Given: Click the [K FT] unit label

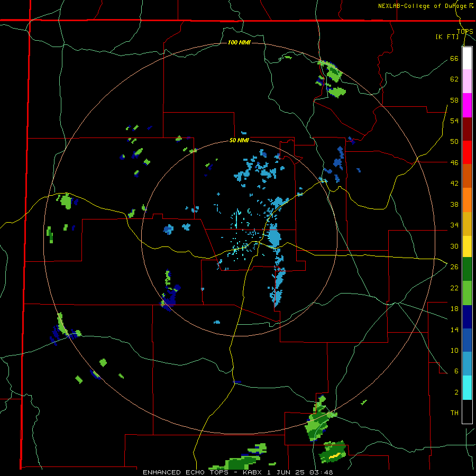Looking at the screenshot, I should click(x=447, y=37).
